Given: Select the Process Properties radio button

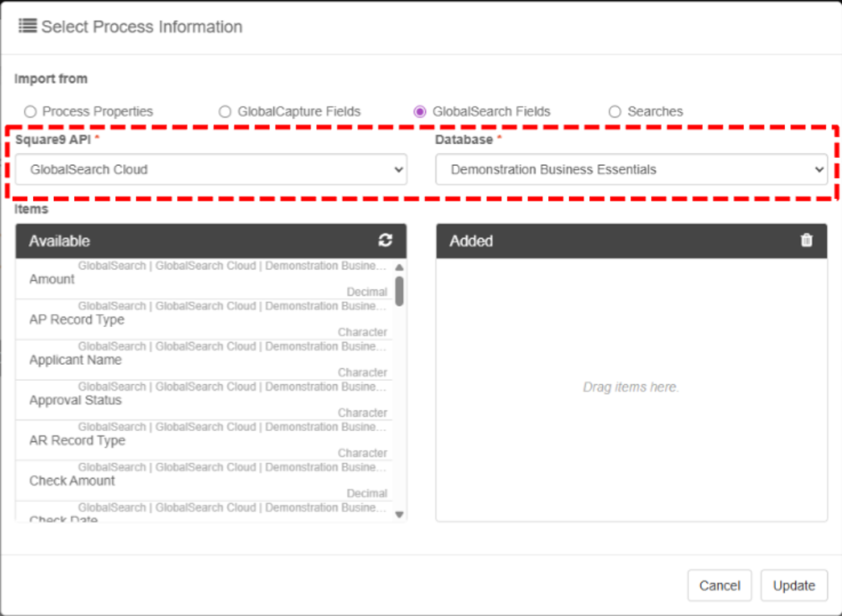Looking at the screenshot, I should [30, 112].
